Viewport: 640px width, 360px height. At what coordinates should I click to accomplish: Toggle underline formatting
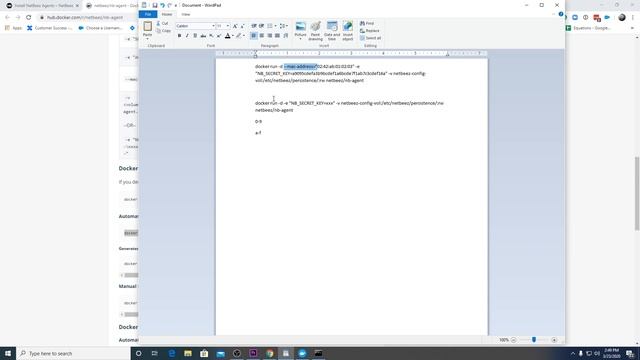tap(195, 36)
